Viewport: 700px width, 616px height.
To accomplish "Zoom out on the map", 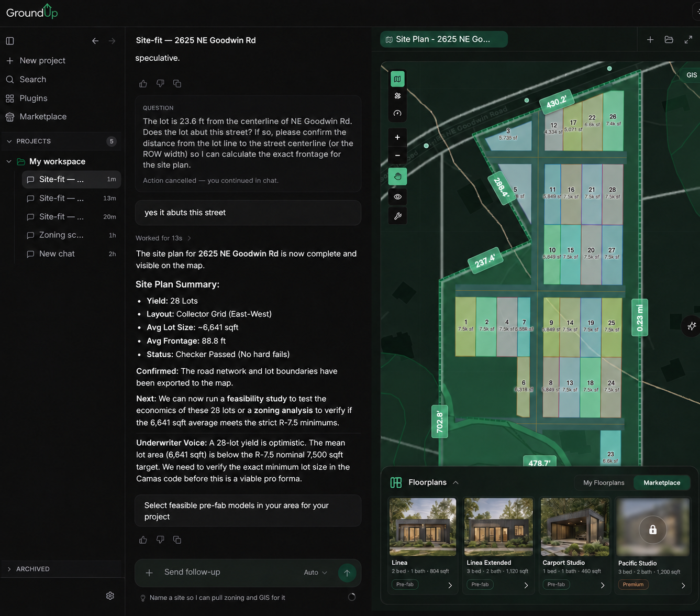I will 397,156.
